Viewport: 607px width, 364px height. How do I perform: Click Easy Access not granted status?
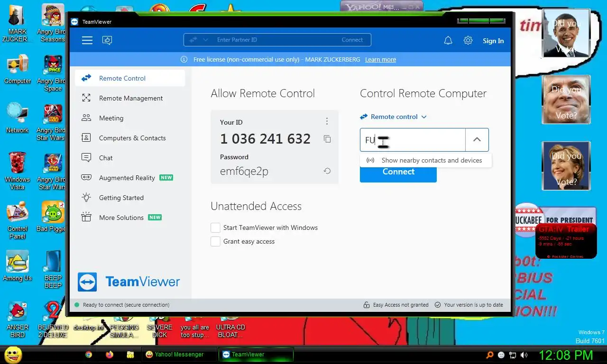click(396, 305)
